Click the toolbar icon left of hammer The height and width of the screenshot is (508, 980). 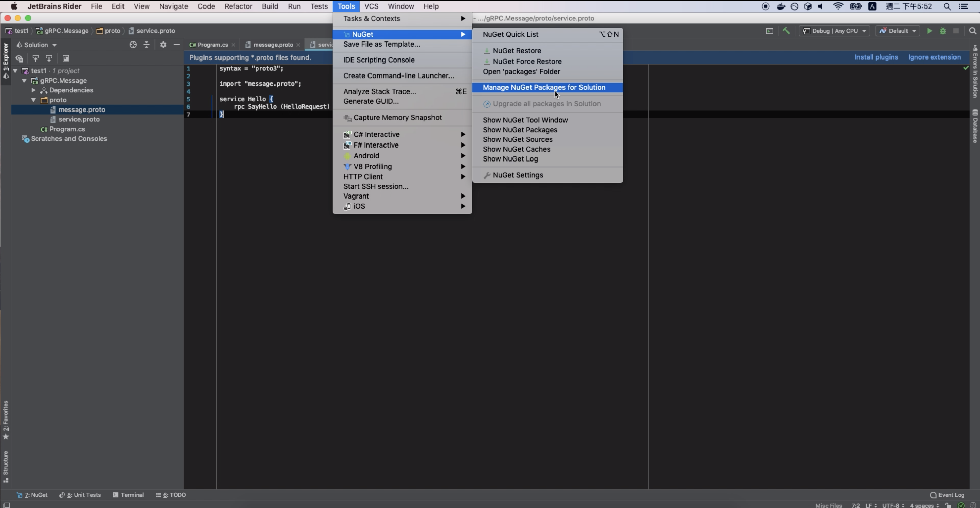click(x=770, y=31)
